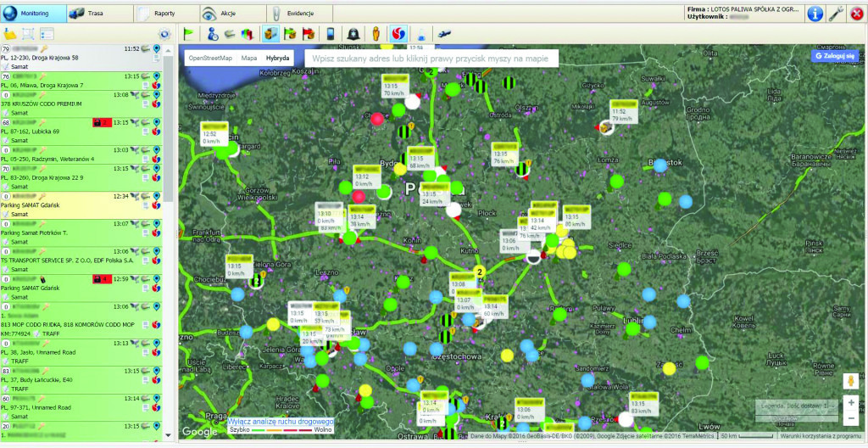Drop the Street View pegman on map

[x=850, y=381]
